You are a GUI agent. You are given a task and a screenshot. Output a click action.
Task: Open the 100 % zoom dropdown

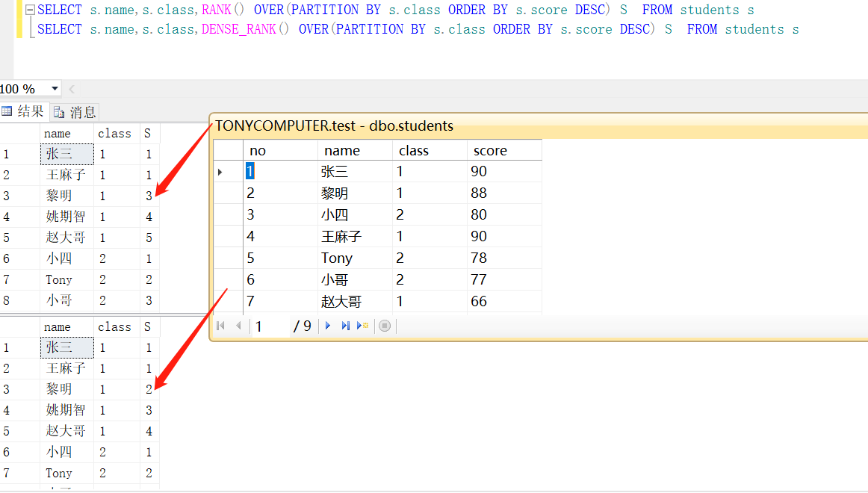pyautogui.click(x=55, y=89)
